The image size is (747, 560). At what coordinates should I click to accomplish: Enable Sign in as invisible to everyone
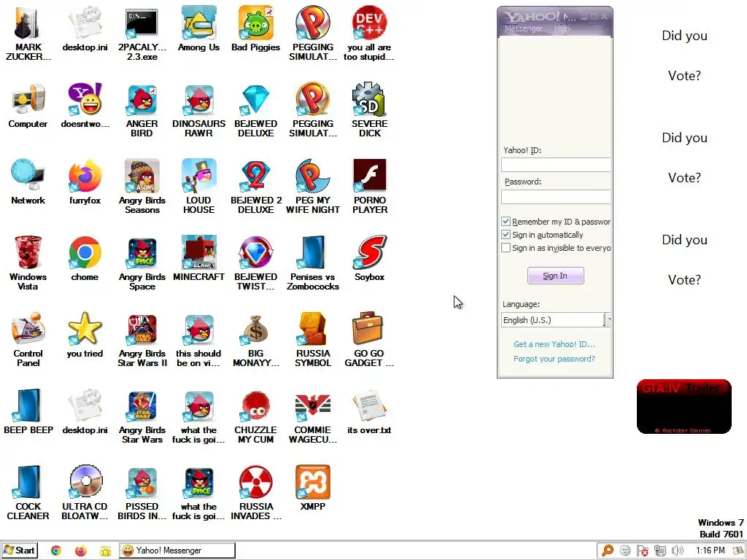pyautogui.click(x=506, y=248)
